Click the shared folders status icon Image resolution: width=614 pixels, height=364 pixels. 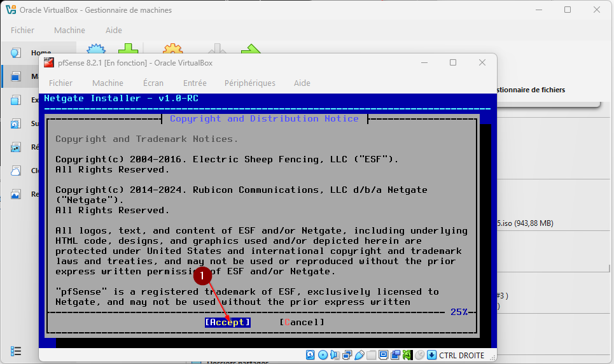tap(371, 355)
